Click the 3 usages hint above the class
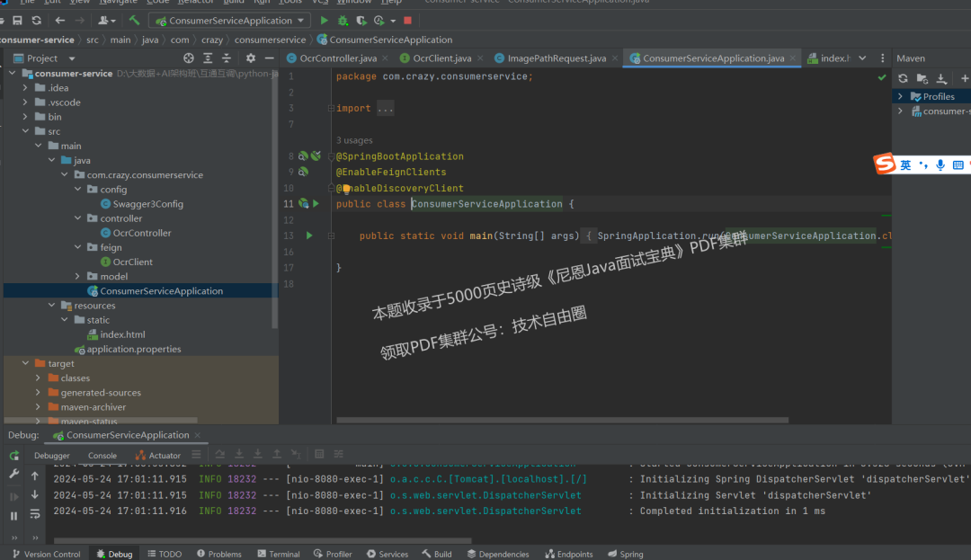The image size is (971, 560). 354,140
